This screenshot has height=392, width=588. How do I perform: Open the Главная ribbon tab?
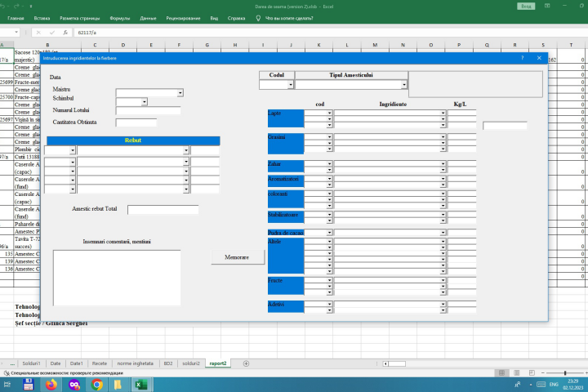(x=16, y=18)
